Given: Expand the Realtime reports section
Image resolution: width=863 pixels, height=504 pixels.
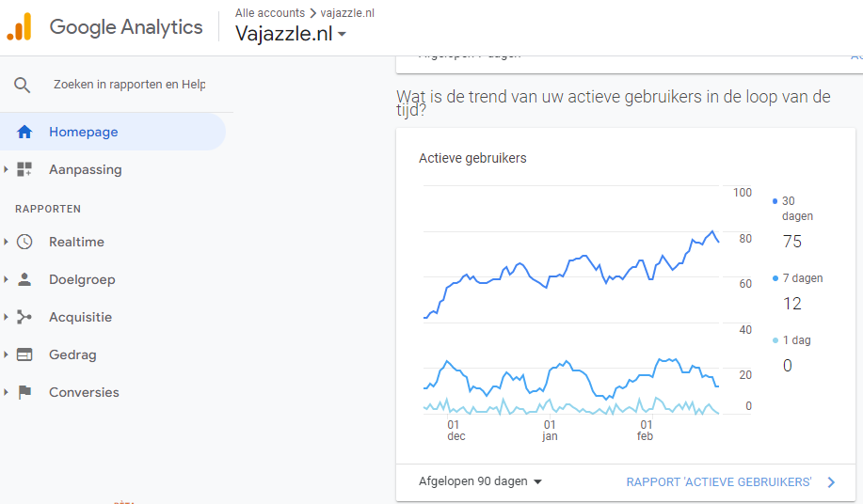Looking at the screenshot, I should coord(6,242).
